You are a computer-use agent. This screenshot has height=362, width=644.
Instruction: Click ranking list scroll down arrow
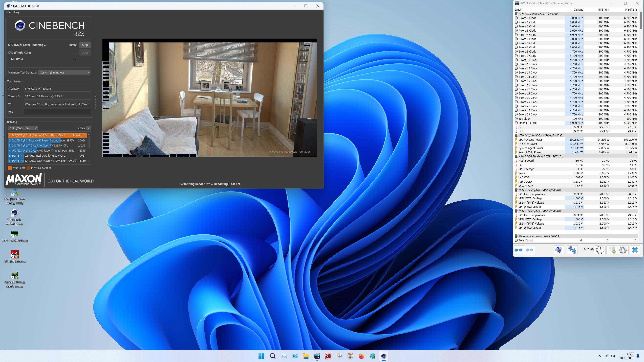(89, 162)
